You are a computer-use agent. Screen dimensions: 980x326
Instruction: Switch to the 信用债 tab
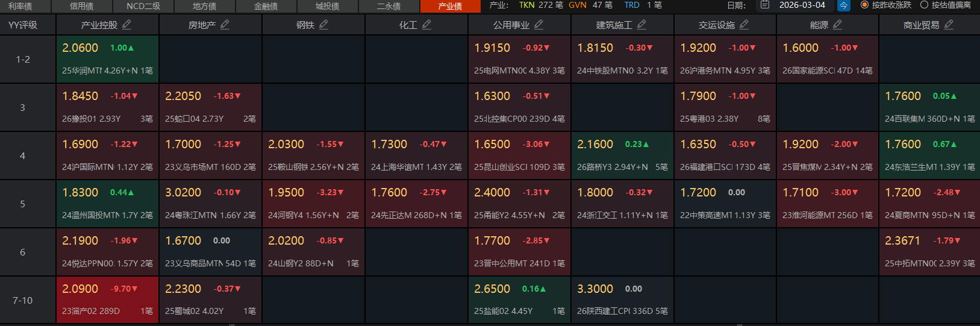click(81, 6)
